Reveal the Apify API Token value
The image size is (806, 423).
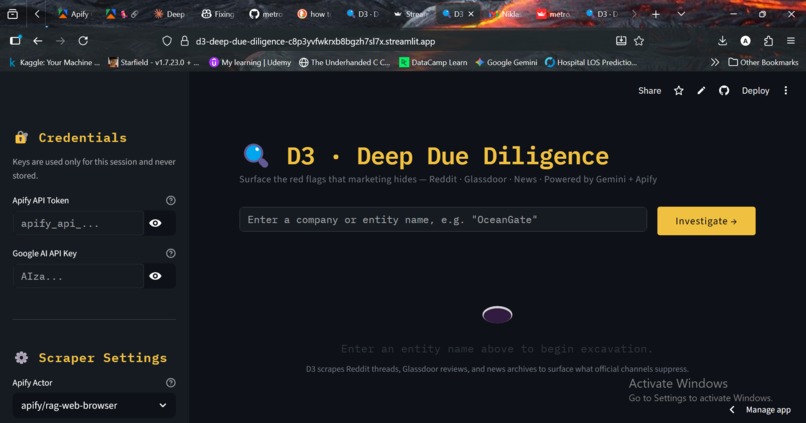point(155,223)
